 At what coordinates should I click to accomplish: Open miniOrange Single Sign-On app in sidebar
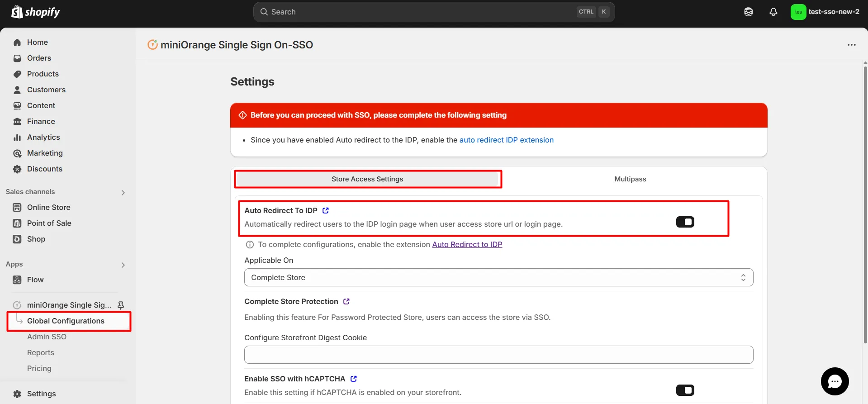point(69,305)
